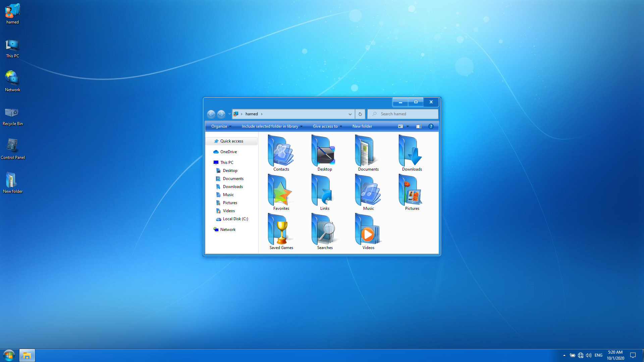Screen dimensions: 644x362
Task: Open the Give access to menu
Action: click(327, 126)
